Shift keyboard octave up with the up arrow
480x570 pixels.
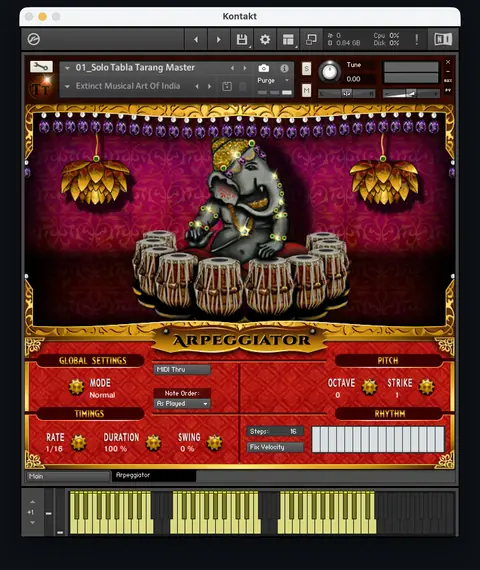(32, 502)
